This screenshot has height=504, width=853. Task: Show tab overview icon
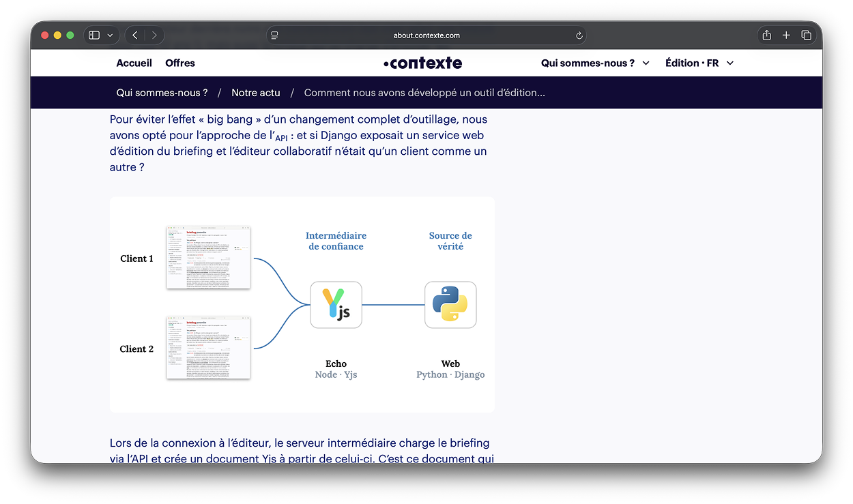pyautogui.click(x=806, y=35)
